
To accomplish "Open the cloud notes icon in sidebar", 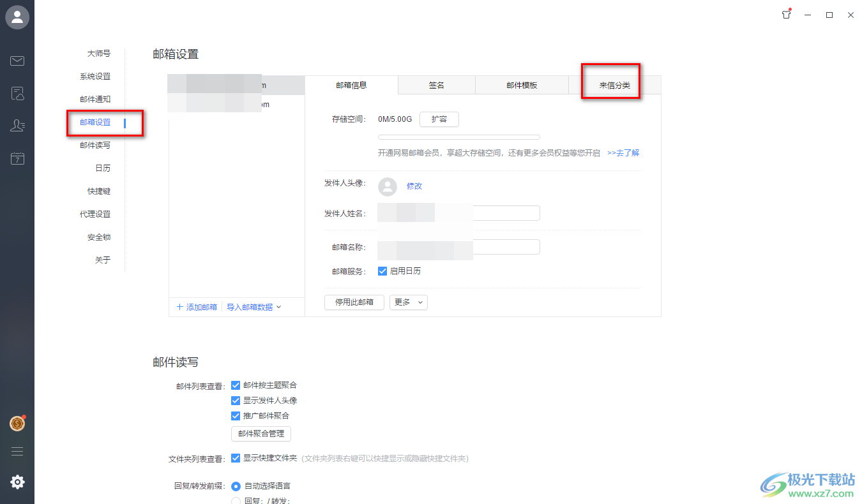I will click(17, 94).
